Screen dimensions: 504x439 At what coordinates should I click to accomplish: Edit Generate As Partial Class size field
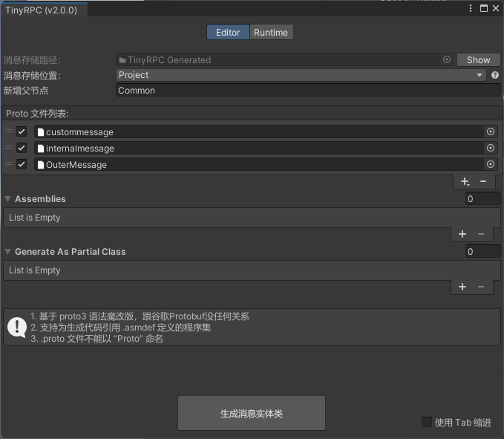point(482,252)
